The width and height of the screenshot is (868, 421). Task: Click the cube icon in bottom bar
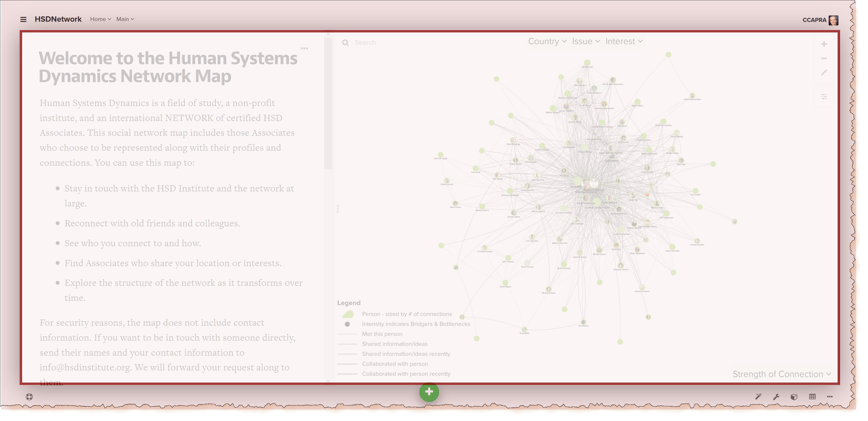tap(794, 397)
